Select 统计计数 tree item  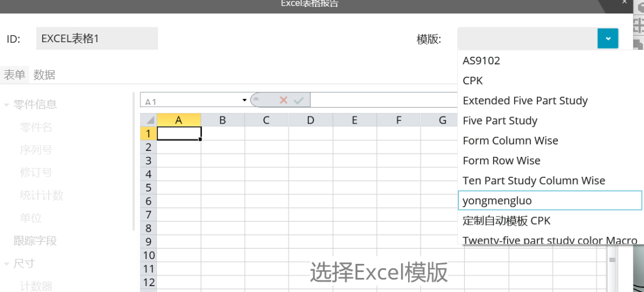[42, 195]
